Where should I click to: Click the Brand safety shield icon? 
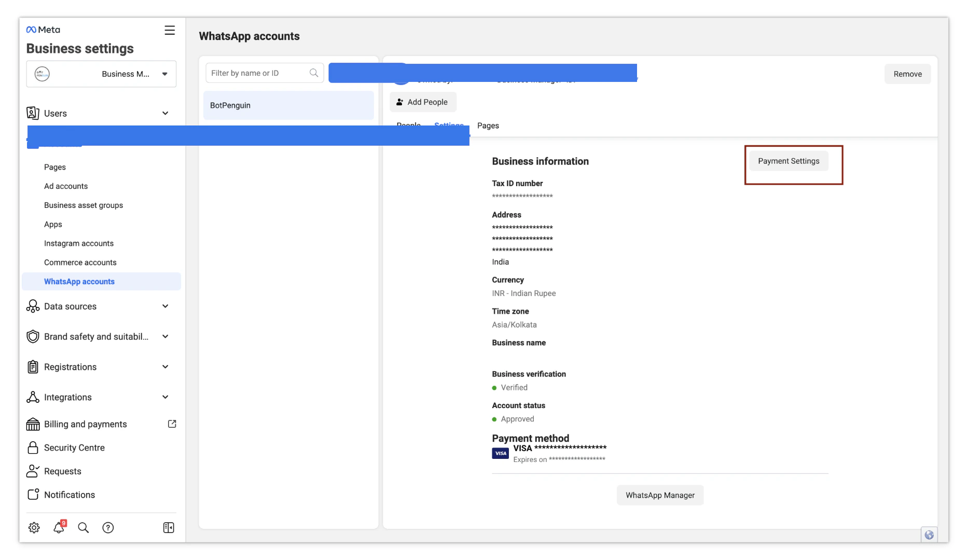pyautogui.click(x=33, y=337)
